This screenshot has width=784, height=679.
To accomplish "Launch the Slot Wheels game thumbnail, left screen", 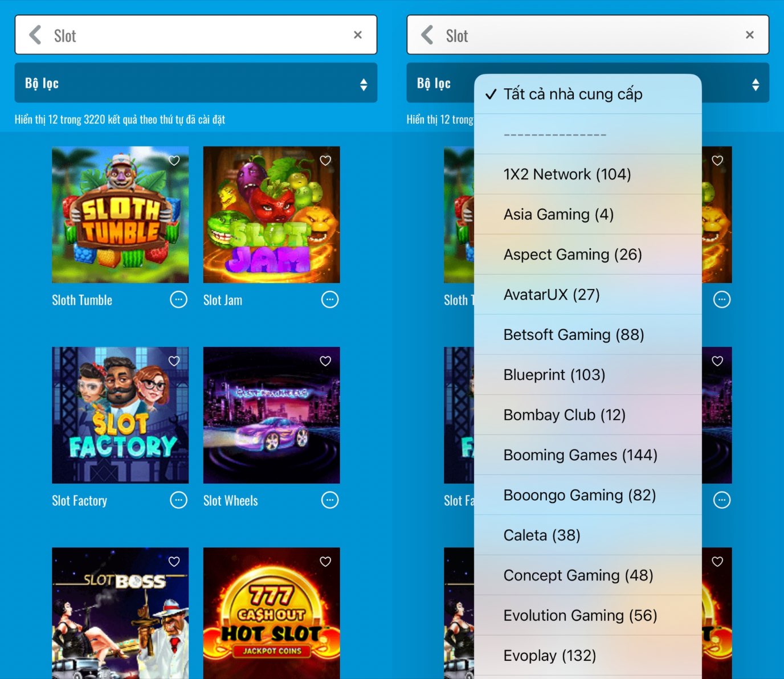I will (x=272, y=415).
